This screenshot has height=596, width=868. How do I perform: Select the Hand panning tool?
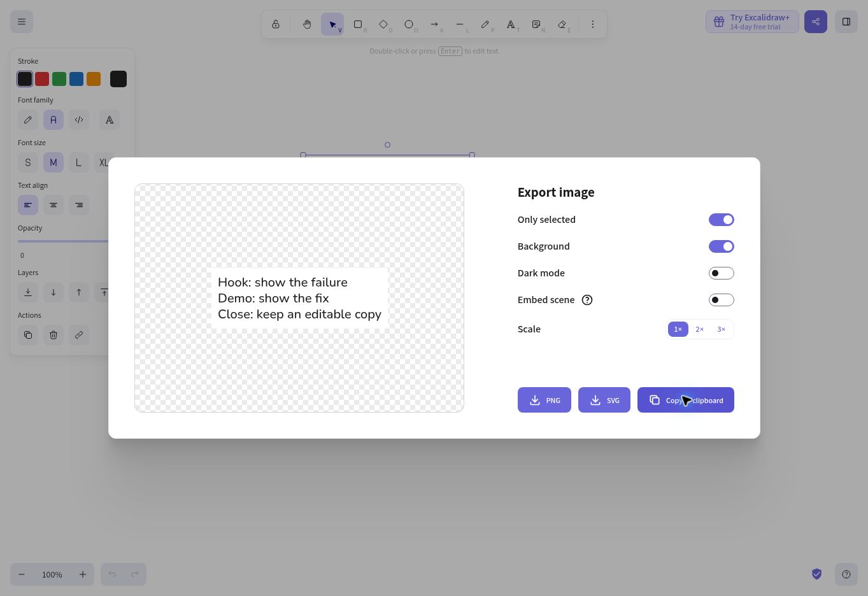click(307, 24)
